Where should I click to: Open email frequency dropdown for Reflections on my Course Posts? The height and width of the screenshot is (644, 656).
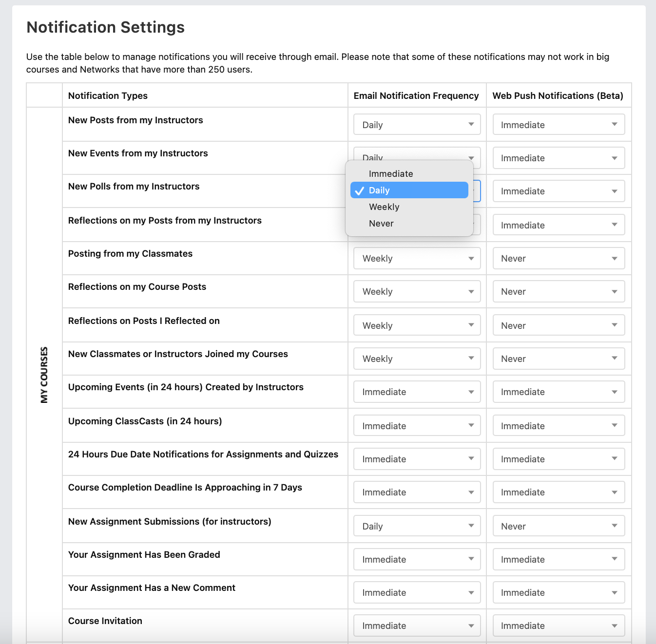(417, 291)
